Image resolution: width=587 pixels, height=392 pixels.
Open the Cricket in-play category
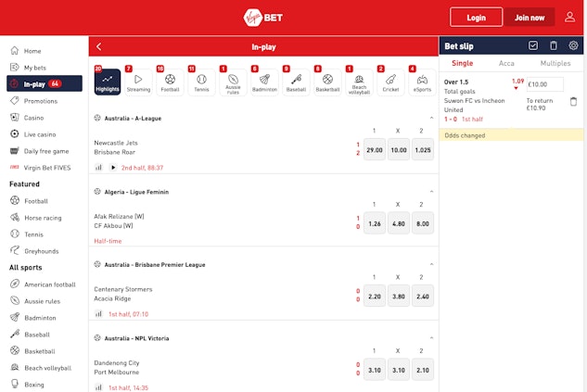(x=390, y=82)
